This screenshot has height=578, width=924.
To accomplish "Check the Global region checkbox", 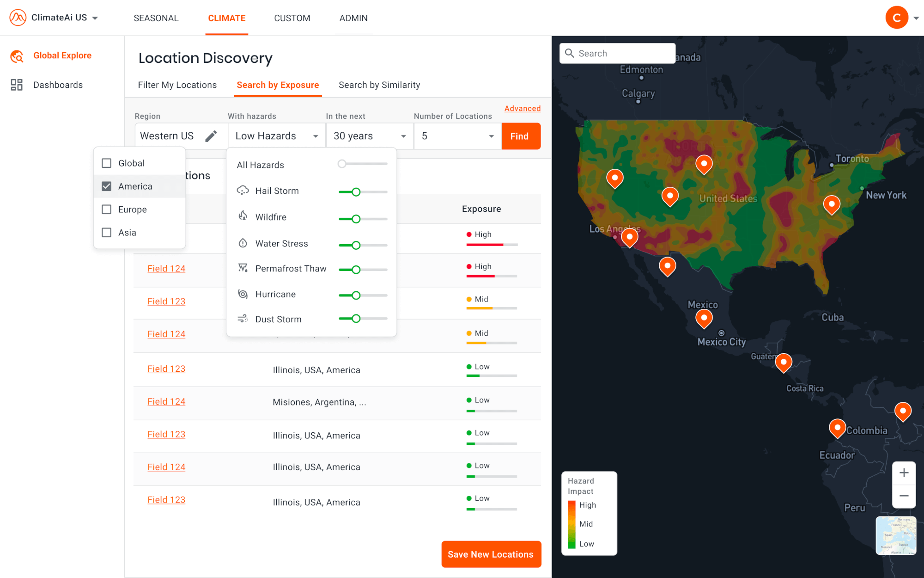I will [107, 163].
